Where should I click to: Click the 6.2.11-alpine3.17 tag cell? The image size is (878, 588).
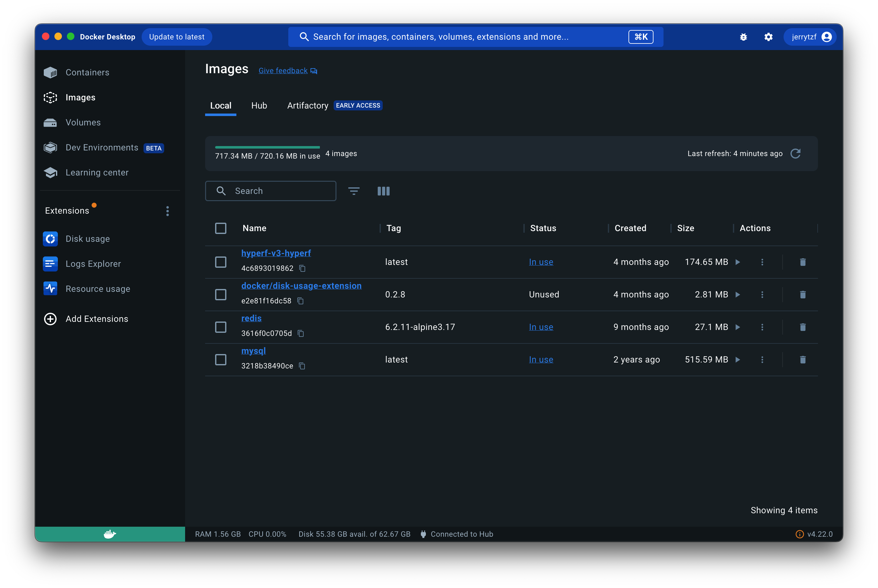tap(420, 327)
